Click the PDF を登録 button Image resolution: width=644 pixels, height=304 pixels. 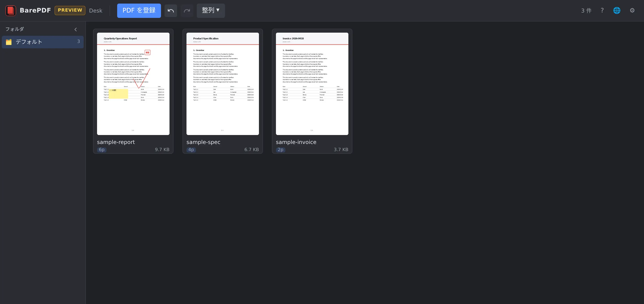(139, 11)
